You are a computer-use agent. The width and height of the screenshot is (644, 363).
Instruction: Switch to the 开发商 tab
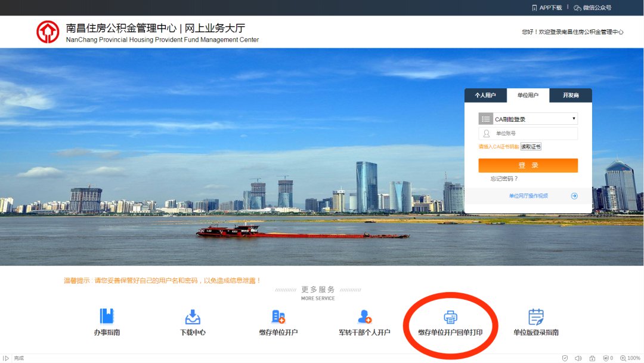point(571,96)
